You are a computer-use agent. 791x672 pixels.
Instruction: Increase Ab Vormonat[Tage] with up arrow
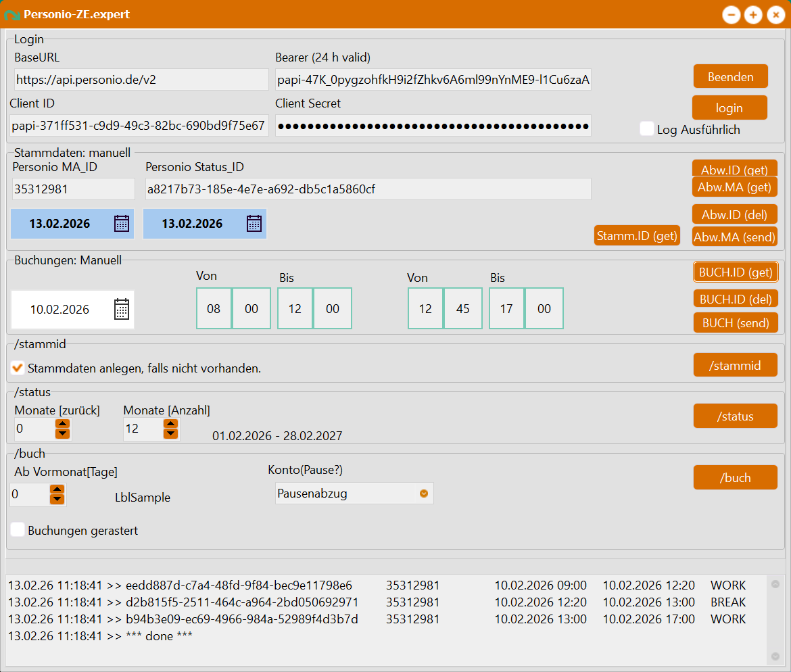(x=57, y=489)
